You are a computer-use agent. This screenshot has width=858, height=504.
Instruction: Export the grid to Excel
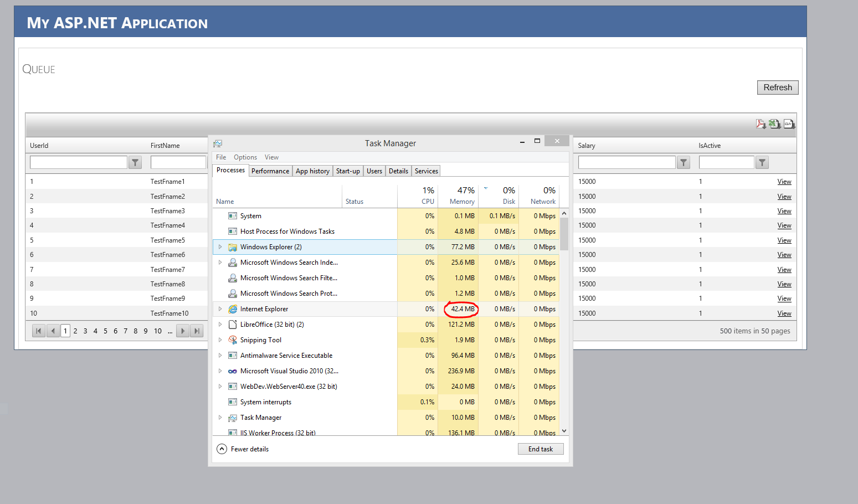tap(774, 124)
